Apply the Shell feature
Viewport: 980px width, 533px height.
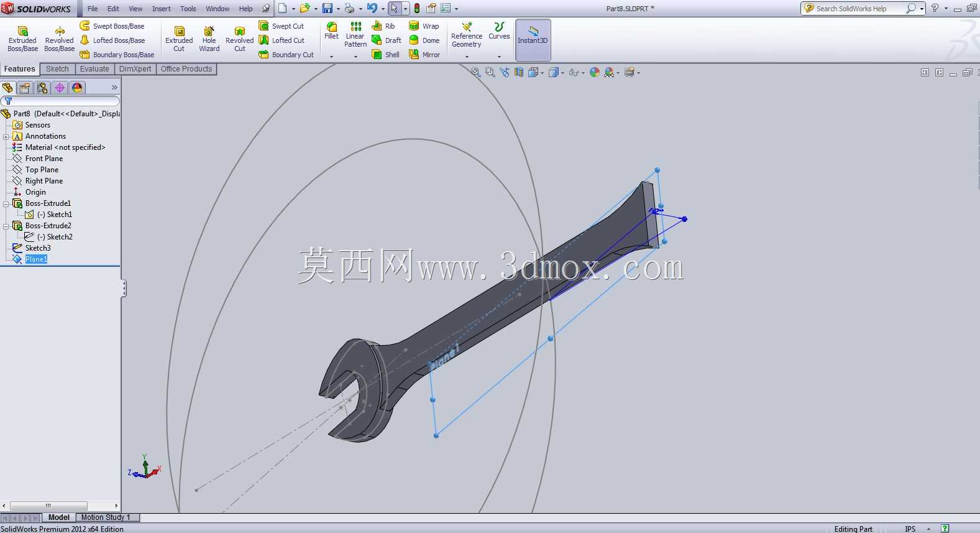[x=386, y=55]
